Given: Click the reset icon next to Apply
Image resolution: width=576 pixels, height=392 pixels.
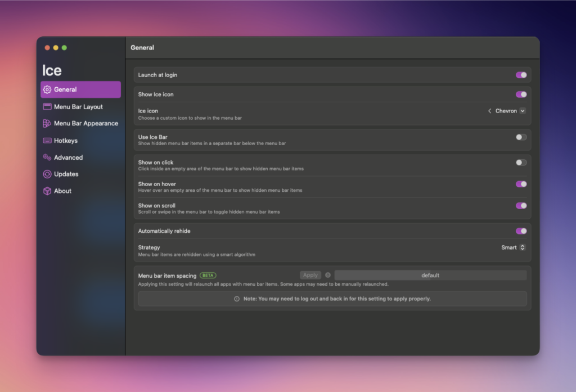Looking at the screenshot, I should coord(328,275).
